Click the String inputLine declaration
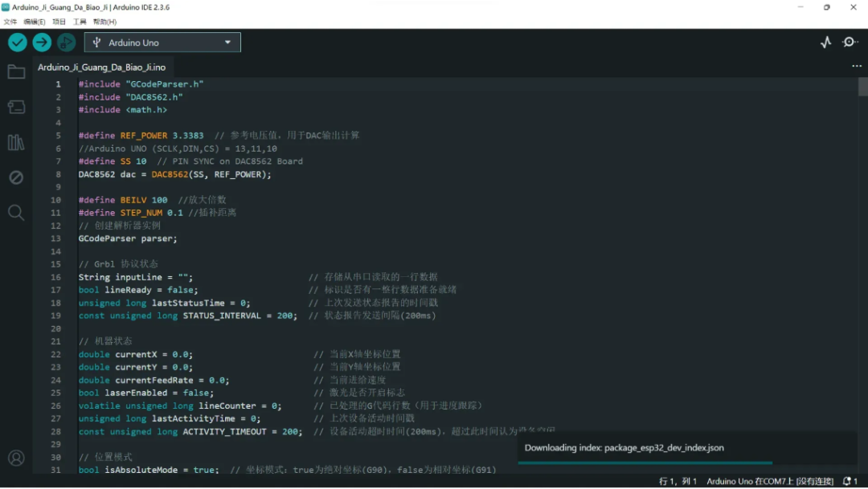 coord(136,277)
